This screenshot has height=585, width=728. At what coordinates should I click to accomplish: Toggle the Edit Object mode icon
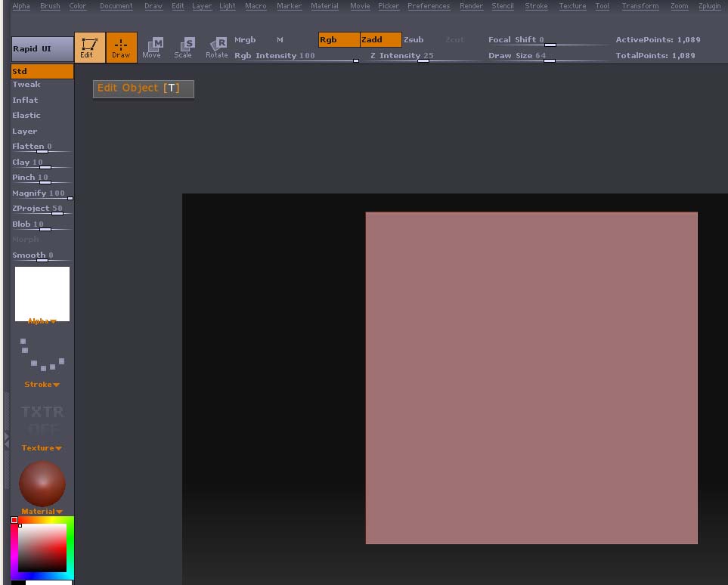tap(90, 48)
